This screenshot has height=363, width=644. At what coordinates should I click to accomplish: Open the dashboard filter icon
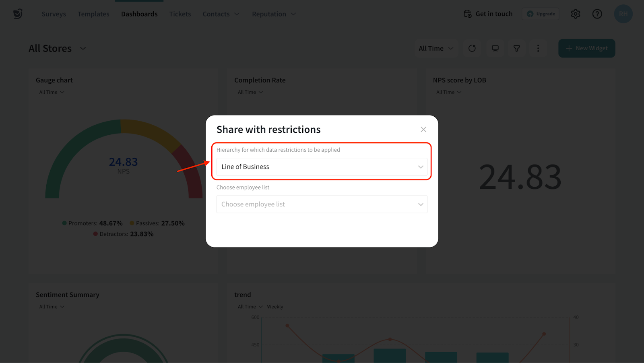pos(516,48)
